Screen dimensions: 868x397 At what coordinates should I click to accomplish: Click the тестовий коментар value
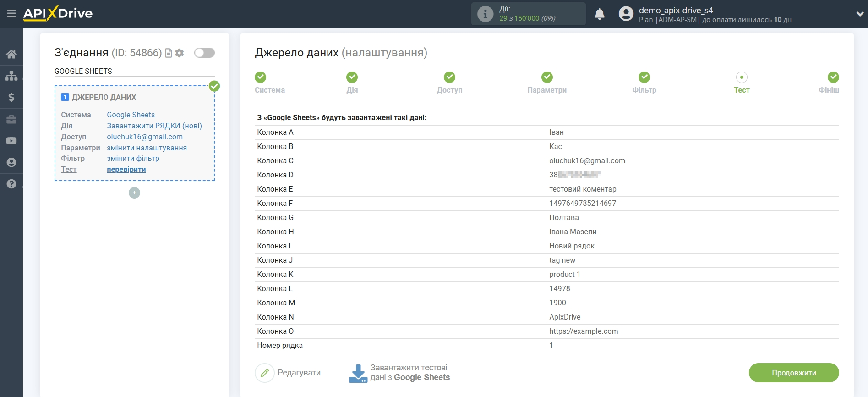583,189
